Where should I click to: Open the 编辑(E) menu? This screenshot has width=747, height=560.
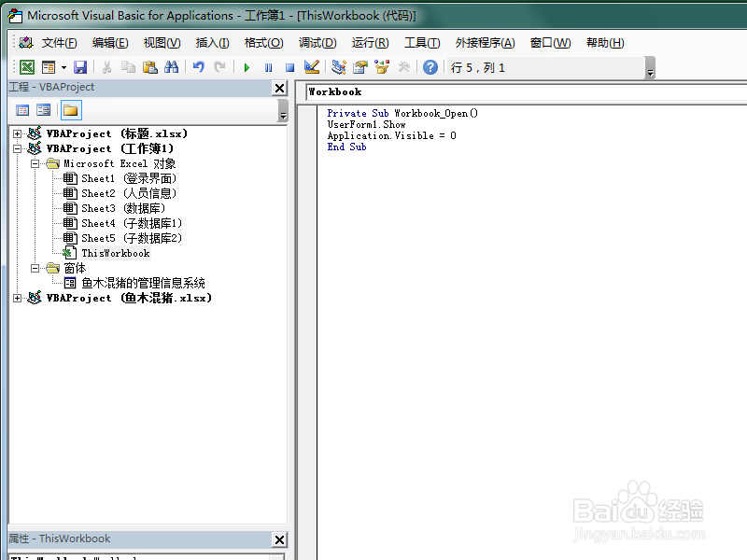[x=110, y=43]
